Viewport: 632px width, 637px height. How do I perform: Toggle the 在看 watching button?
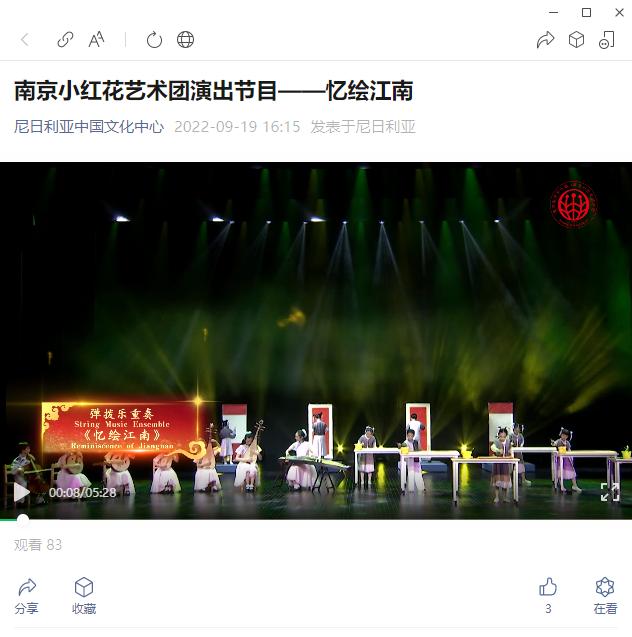605,596
